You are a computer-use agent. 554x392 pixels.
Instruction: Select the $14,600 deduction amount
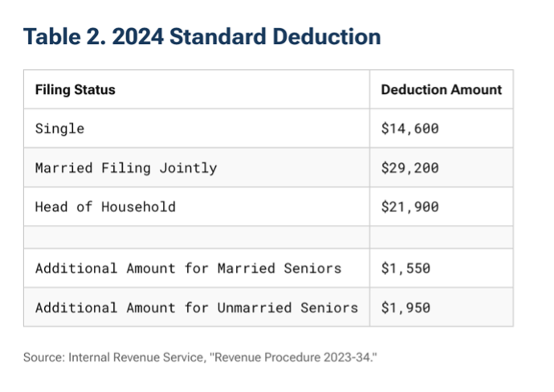click(409, 129)
